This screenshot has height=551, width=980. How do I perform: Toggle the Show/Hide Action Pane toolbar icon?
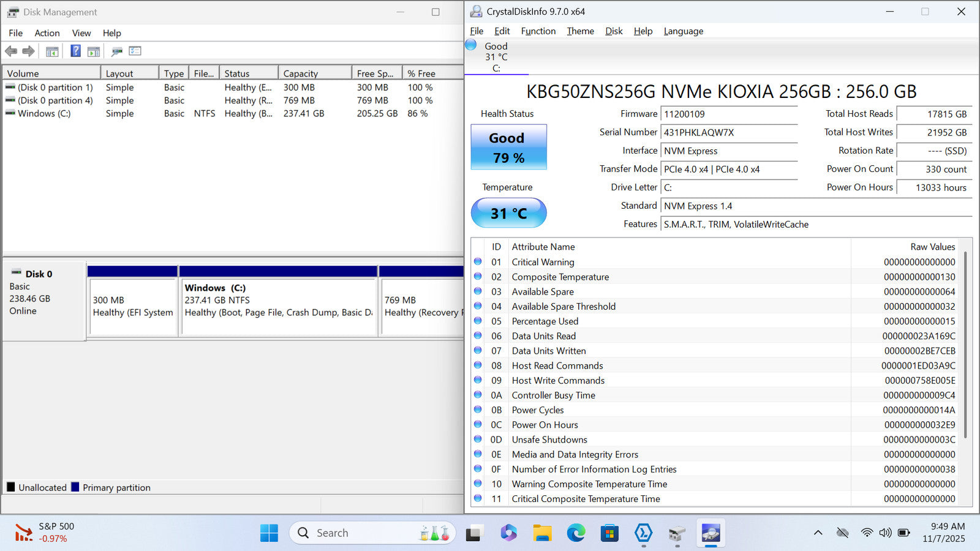pos(94,51)
